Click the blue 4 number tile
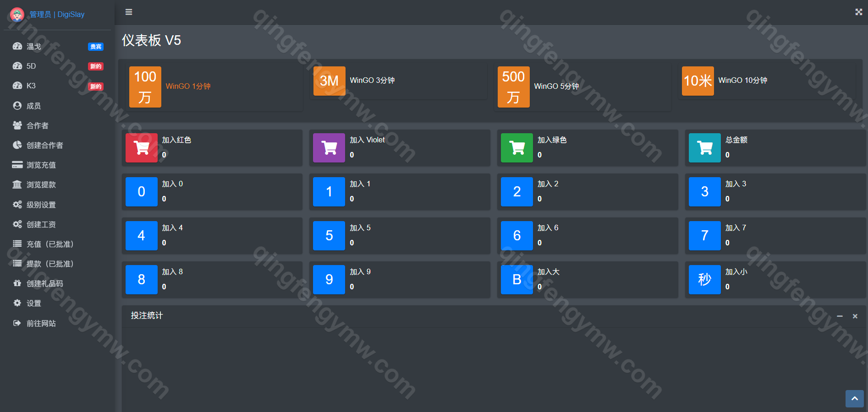The image size is (868, 412). click(142, 236)
